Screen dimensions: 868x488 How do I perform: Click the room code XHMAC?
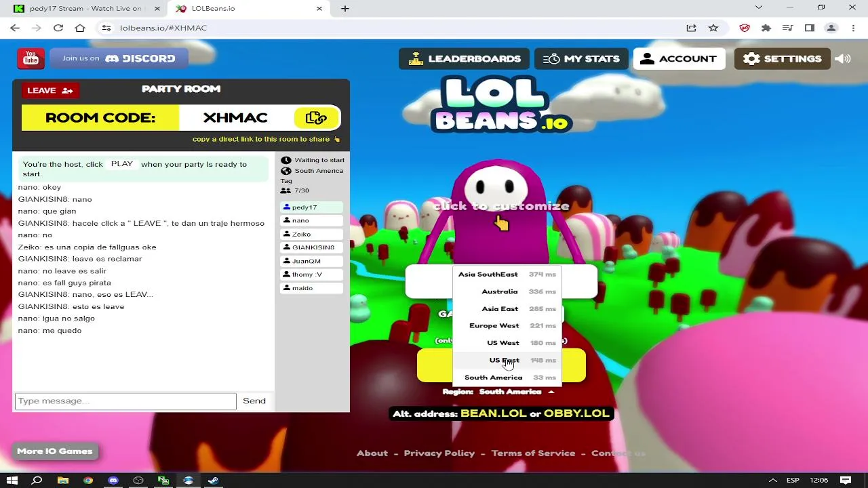(x=235, y=118)
